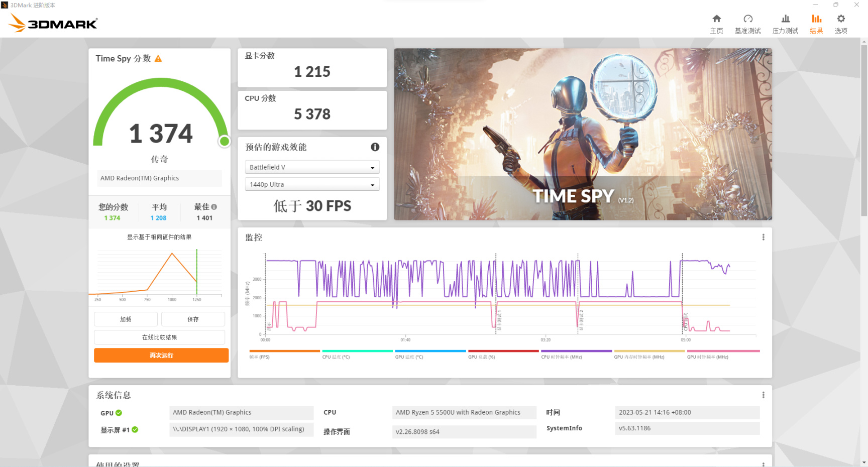Click the info icon for 预估的游戏效能
Image resolution: width=868 pixels, height=467 pixels.
coord(375,147)
